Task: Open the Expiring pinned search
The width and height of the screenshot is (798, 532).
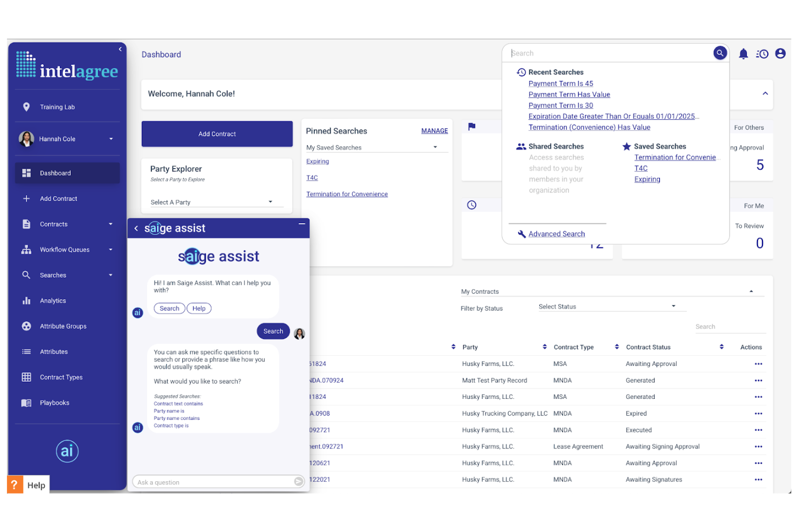Action: [318, 162]
